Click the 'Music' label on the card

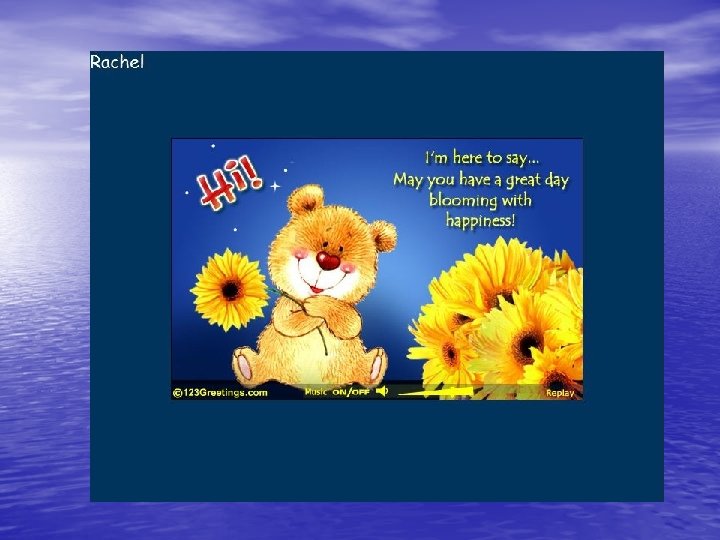316,392
